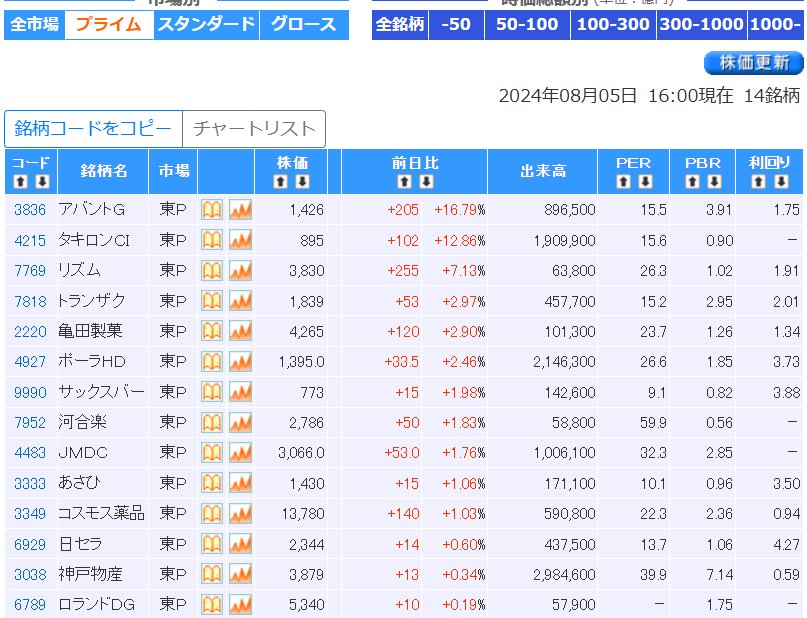Open the book icon for あさひ
807x618 pixels.
click(x=212, y=483)
